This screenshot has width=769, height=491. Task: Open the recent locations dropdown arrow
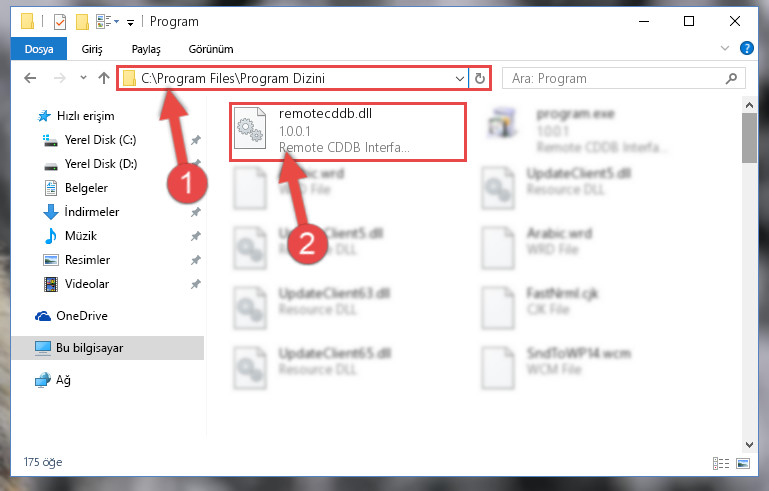[x=83, y=78]
